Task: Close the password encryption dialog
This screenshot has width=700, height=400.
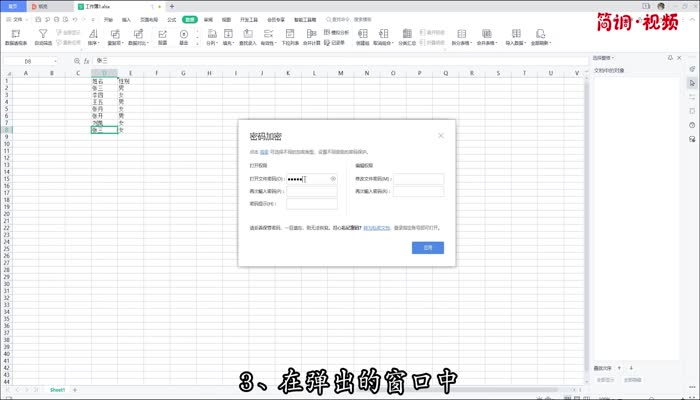Action: point(441,135)
